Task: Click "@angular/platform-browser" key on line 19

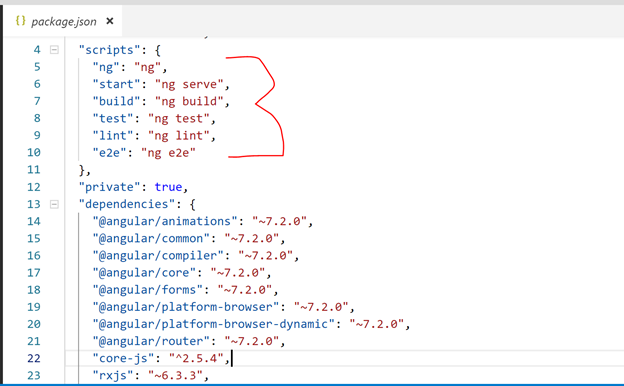Action: [x=186, y=307]
